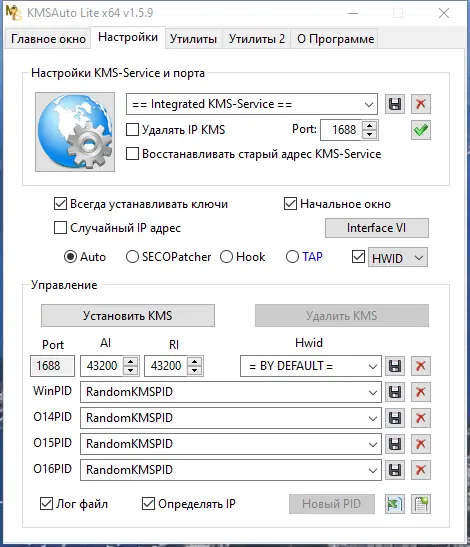Image resolution: width=470 pixels, height=547 pixels.
Task: Uncheck Лог файл checkbox
Action: pyautogui.click(x=46, y=504)
